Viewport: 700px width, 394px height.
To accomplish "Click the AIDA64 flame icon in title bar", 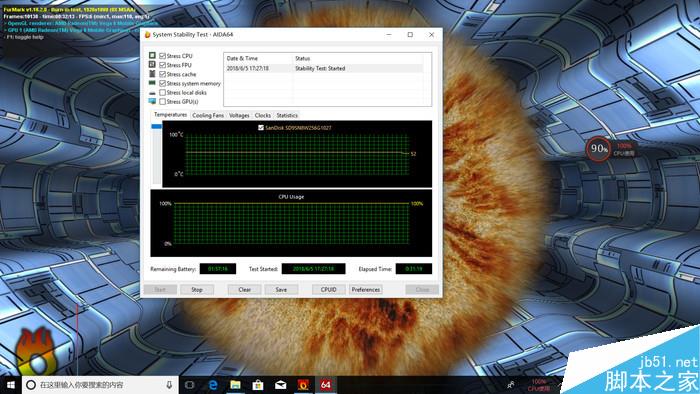I will pos(147,35).
